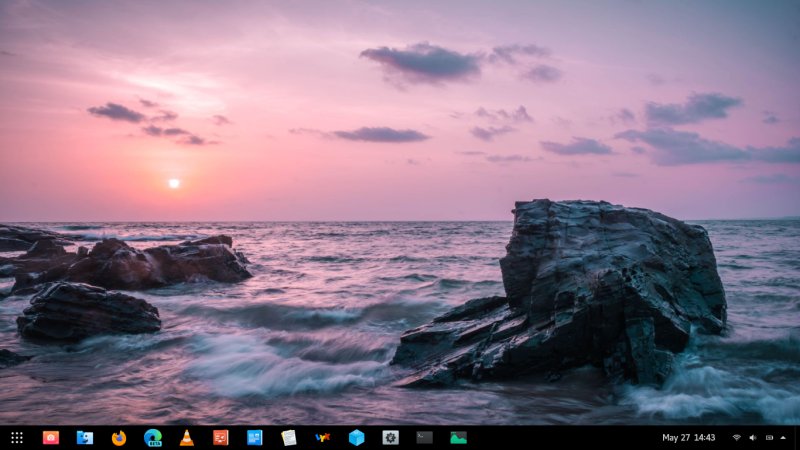800x450 pixels.
Task: Launch Firefox browser from the dock
Action: pyautogui.click(x=119, y=438)
